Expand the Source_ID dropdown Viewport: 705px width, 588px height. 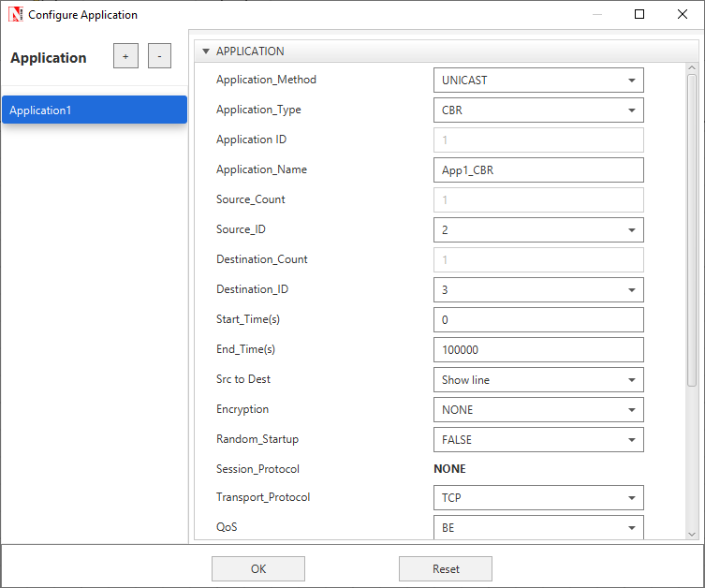coord(538,229)
